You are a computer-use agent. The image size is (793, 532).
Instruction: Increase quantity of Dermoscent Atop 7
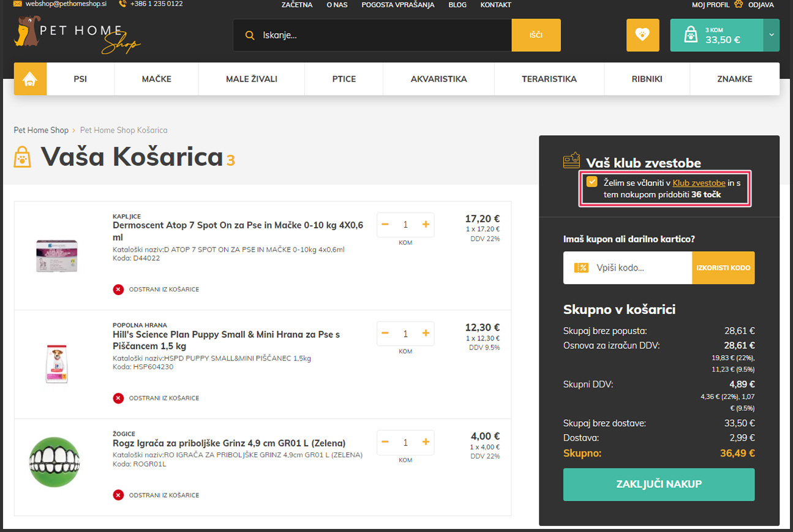tap(426, 225)
